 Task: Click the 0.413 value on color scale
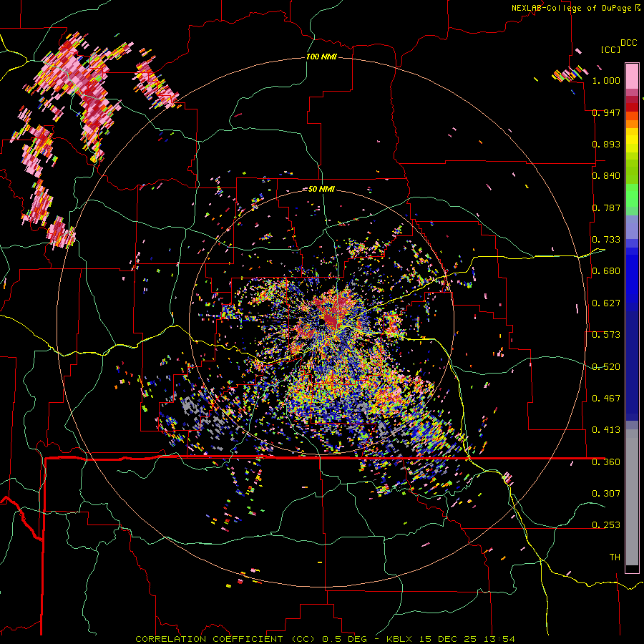point(606,430)
